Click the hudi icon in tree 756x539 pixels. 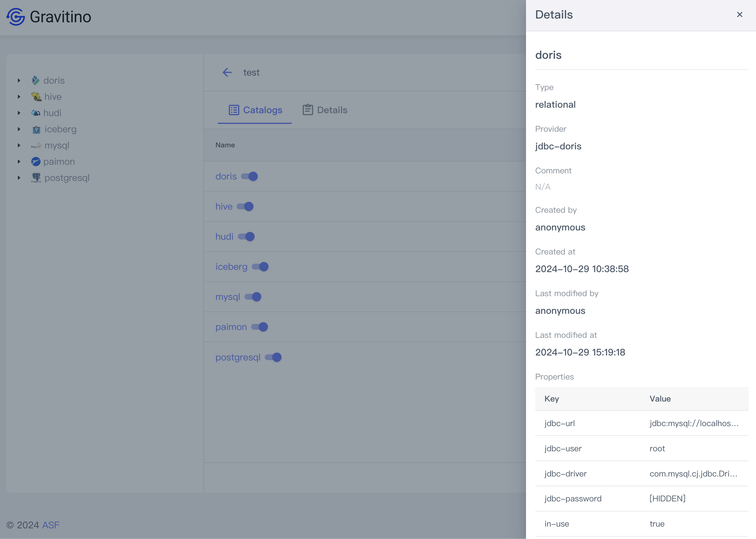coord(36,113)
